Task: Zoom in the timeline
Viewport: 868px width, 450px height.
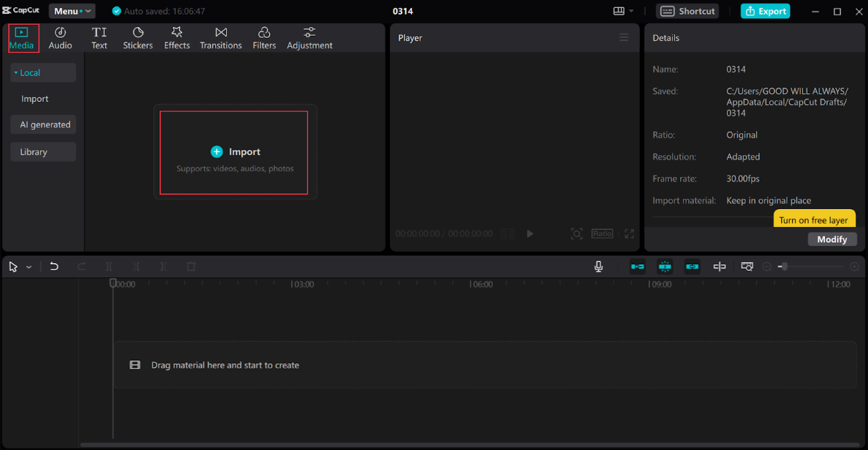Action: pyautogui.click(x=854, y=267)
